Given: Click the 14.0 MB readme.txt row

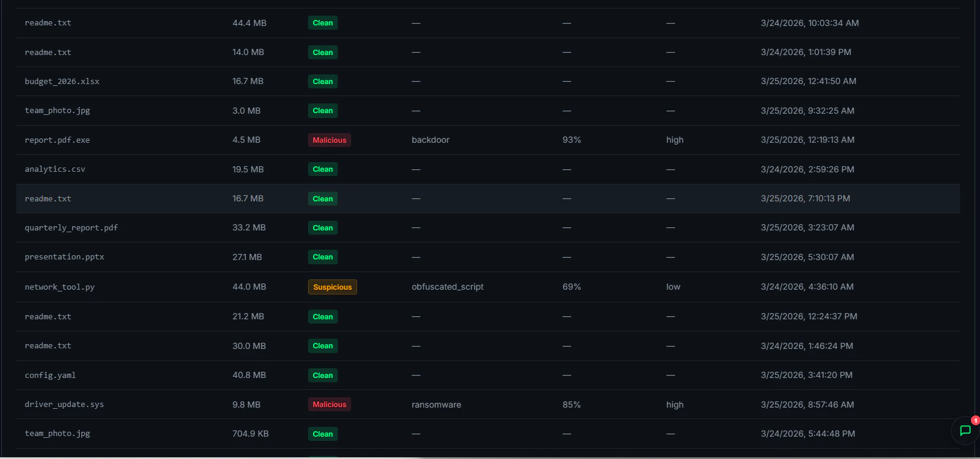Looking at the screenshot, I should (x=488, y=52).
